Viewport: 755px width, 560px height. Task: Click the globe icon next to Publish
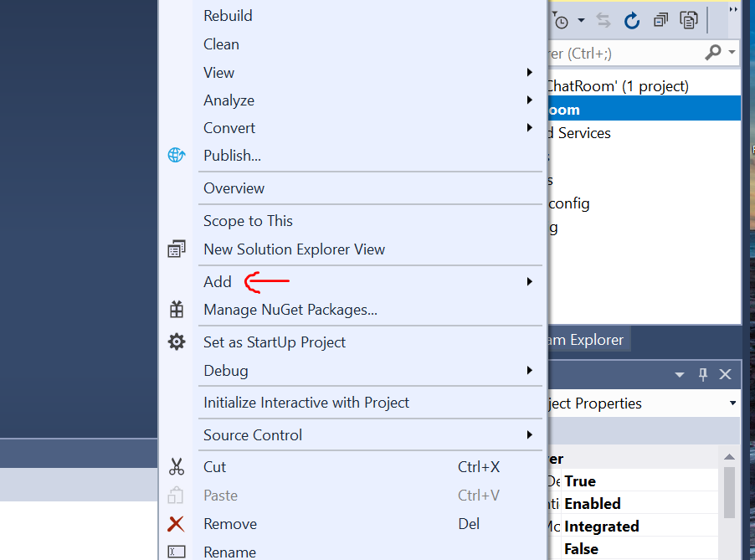pyautogui.click(x=176, y=155)
